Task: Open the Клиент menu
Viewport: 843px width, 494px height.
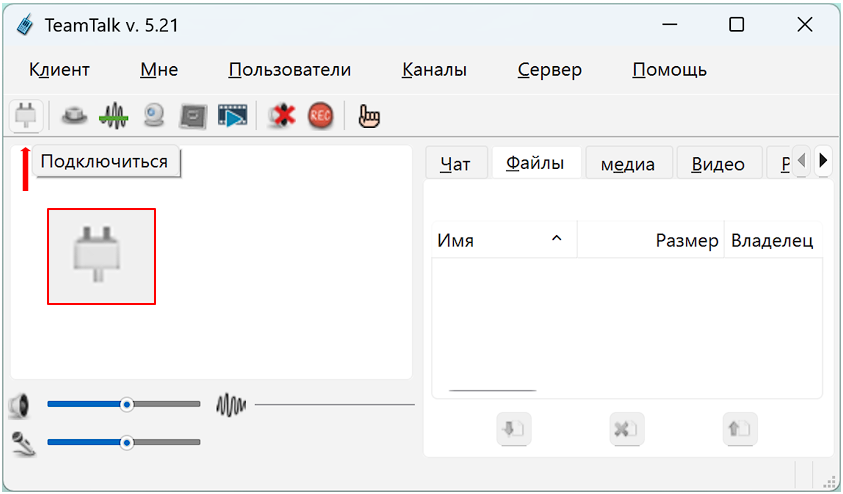Action: (x=59, y=70)
